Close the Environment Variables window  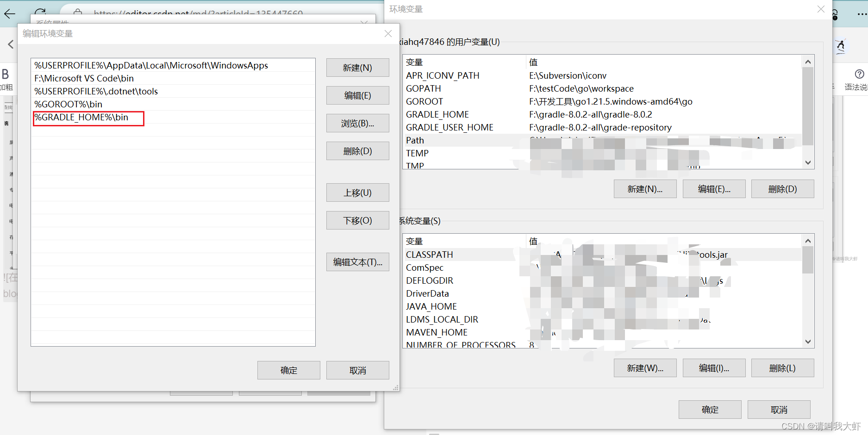coord(821,9)
